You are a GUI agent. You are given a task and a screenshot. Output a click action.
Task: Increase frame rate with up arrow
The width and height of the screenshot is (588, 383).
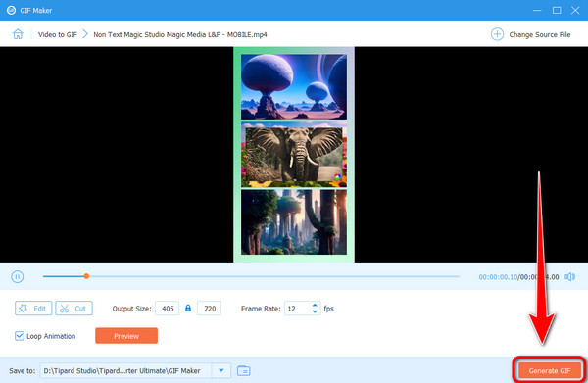tap(315, 305)
